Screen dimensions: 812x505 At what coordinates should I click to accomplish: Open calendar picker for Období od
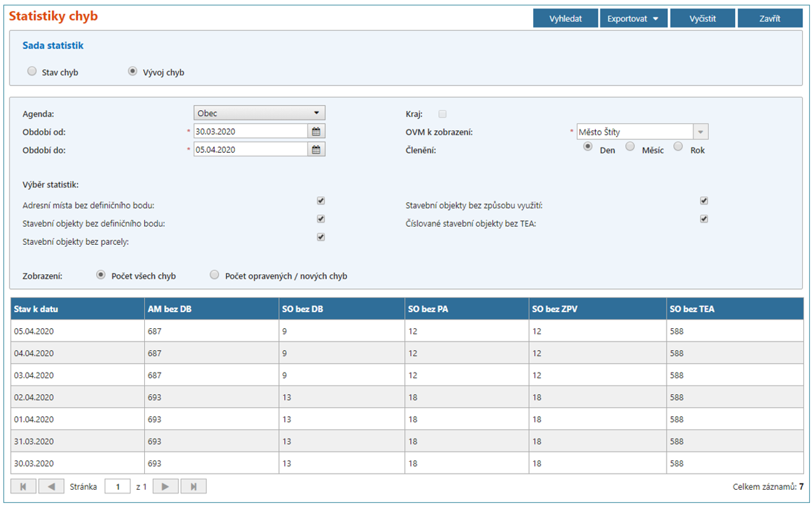[x=316, y=131]
